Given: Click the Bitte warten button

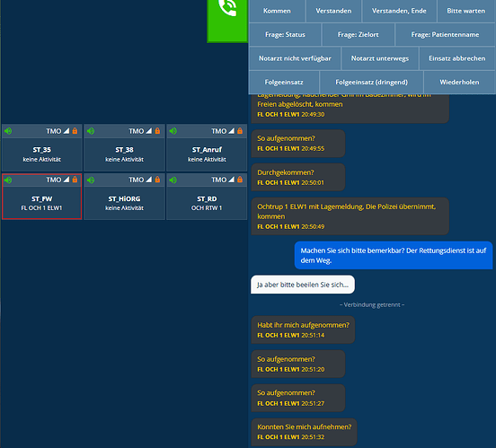Looking at the screenshot, I should click(x=466, y=11).
